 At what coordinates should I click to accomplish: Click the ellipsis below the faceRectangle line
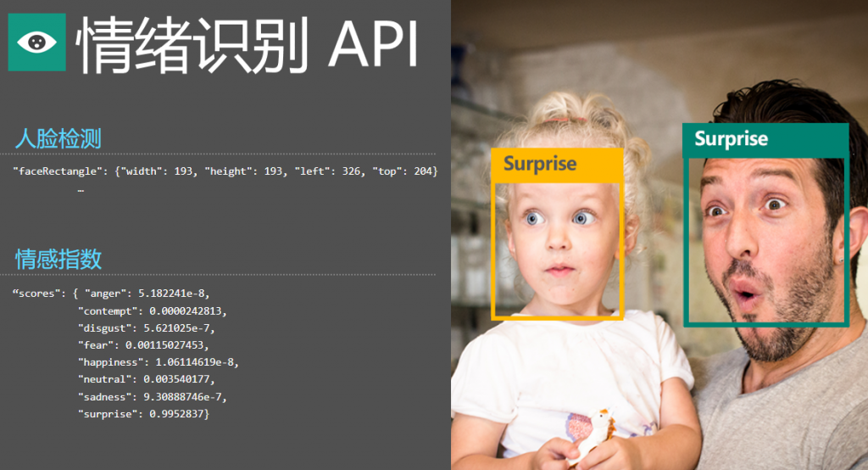[81, 192]
